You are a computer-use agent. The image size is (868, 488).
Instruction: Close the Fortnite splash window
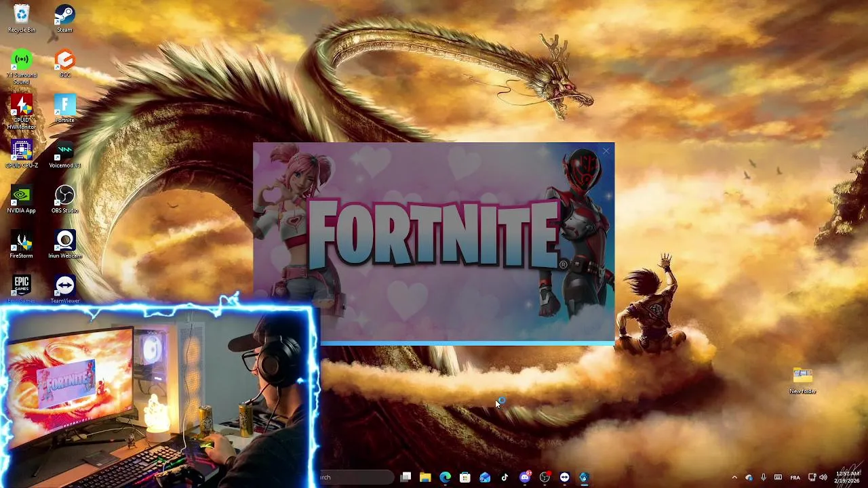[606, 152]
